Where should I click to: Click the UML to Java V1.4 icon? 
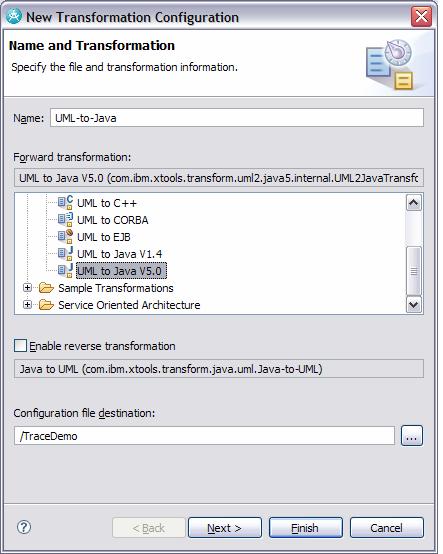65,254
